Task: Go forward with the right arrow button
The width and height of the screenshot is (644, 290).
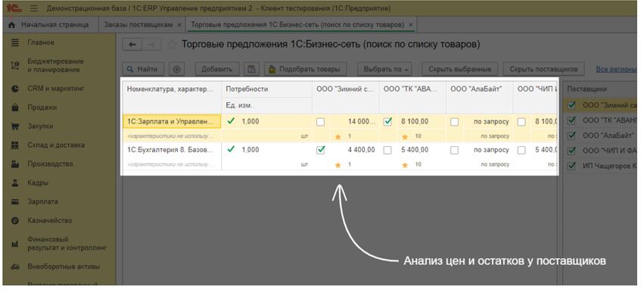Action: tap(151, 45)
